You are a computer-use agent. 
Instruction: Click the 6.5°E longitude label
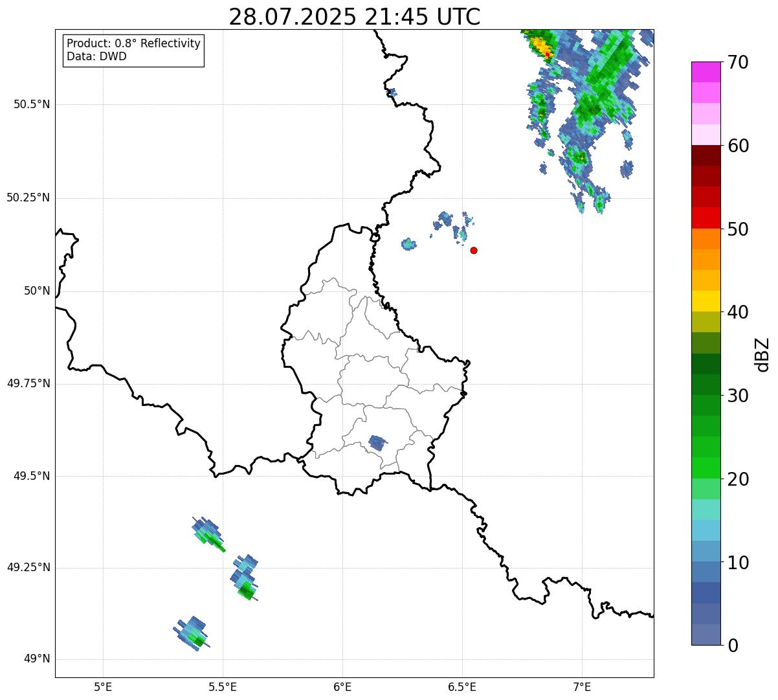[x=462, y=686]
